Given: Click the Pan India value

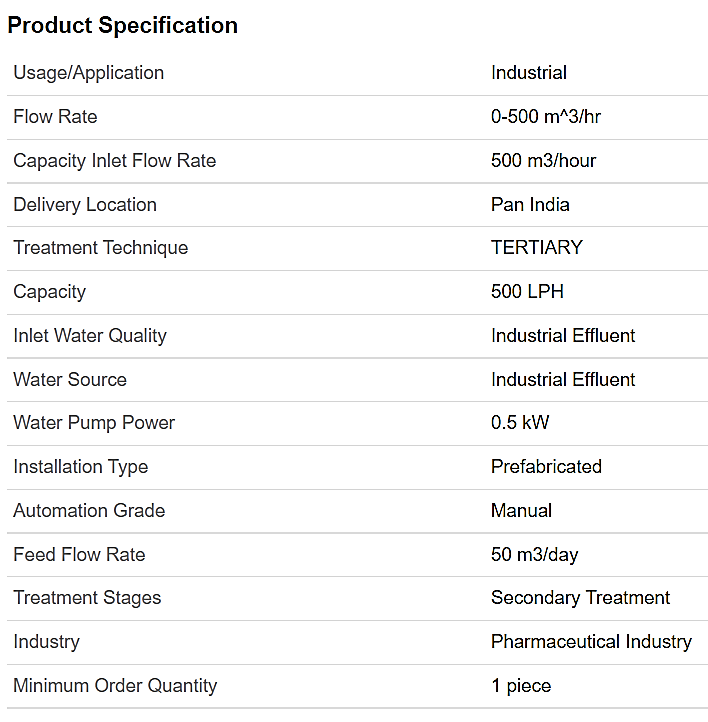Looking at the screenshot, I should click(530, 205).
